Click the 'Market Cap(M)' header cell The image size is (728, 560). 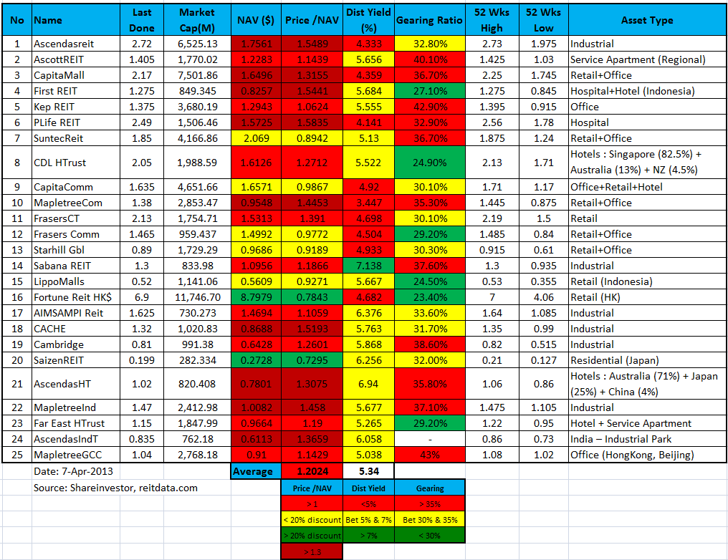[197, 20]
